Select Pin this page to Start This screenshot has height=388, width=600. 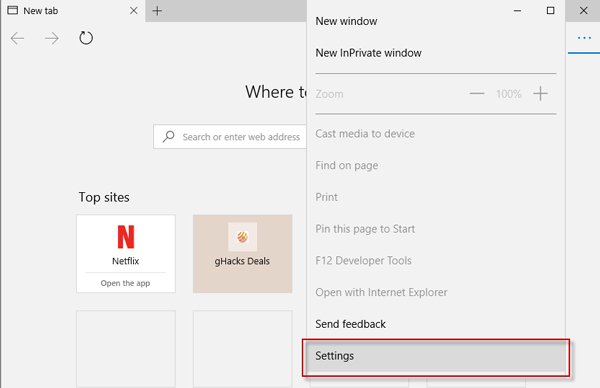click(436, 229)
